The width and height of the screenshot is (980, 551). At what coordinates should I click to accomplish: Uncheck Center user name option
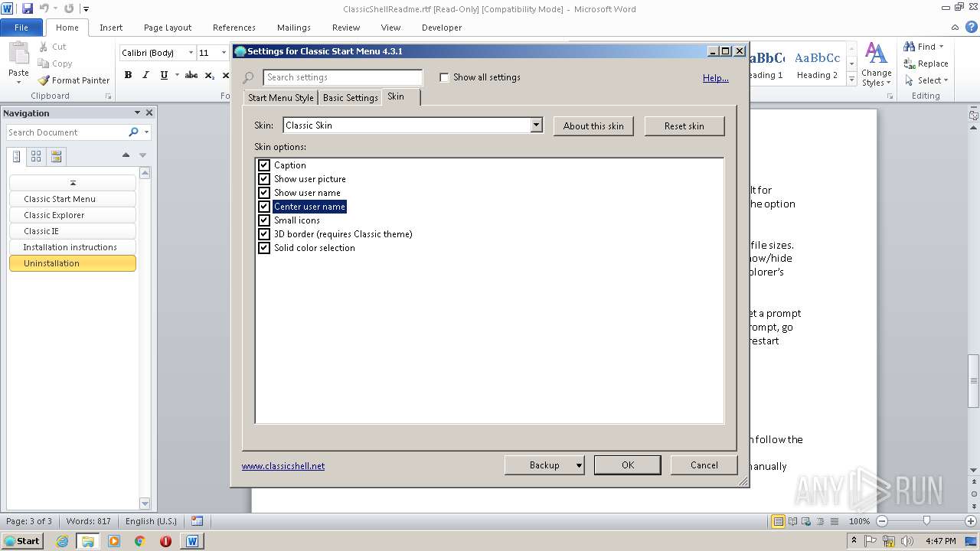coord(264,207)
